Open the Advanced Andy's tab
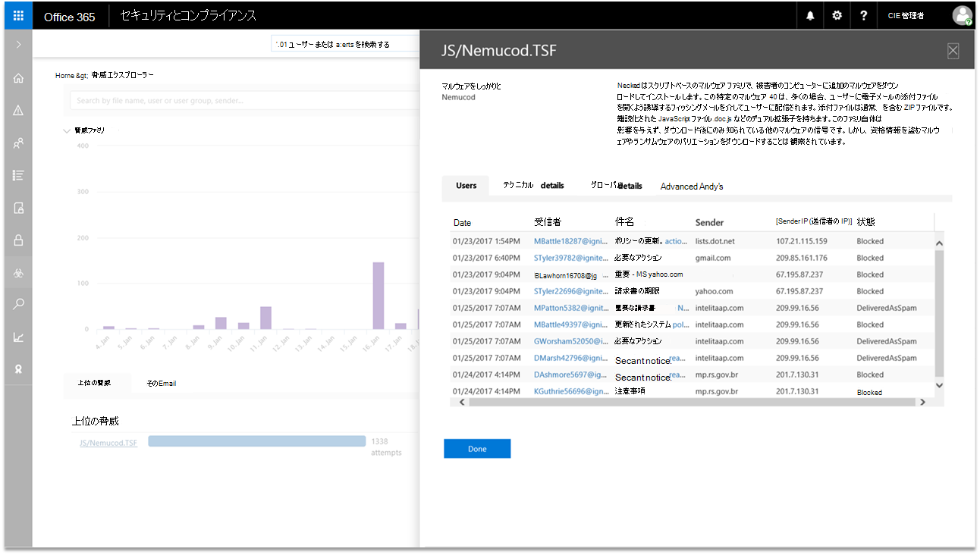Image resolution: width=980 pixels, height=555 pixels. (692, 187)
